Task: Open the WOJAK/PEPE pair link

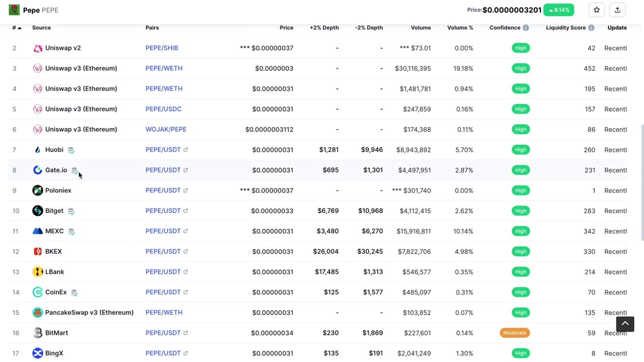Action: pos(166,129)
